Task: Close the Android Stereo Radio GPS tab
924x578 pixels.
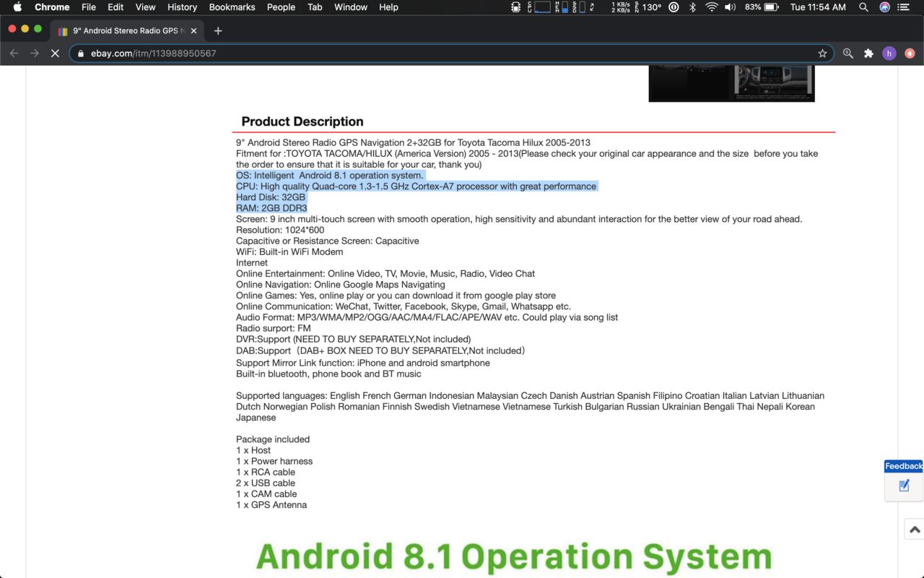Action: pyautogui.click(x=193, y=31)
